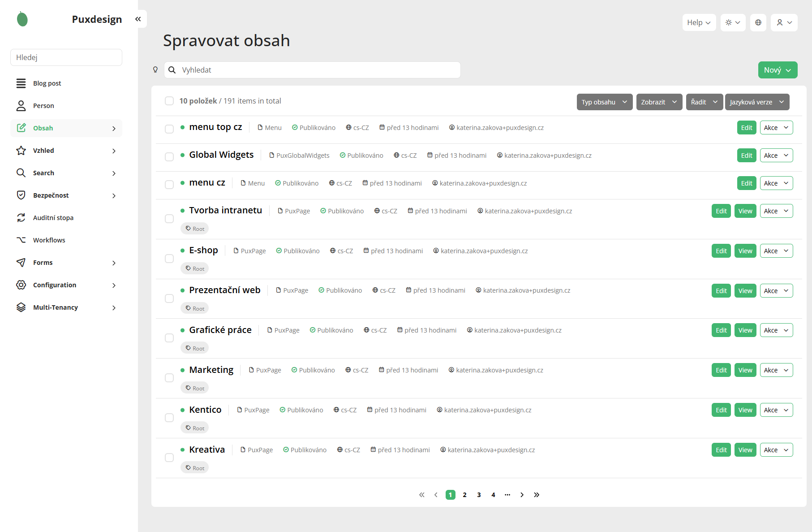Open Auditní stopa via its arrows icon
This screenshot has width=812, height=532.
(x=21, y=217)
